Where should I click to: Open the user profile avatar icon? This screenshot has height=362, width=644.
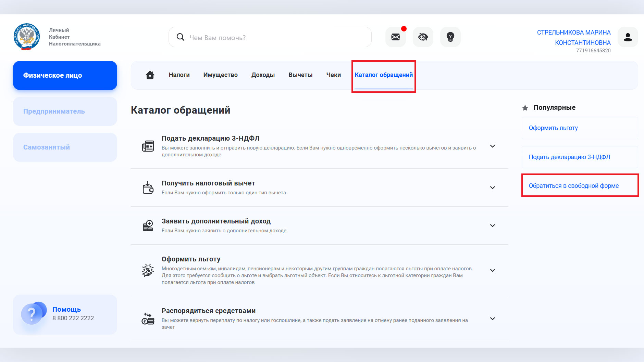coord(628,37)
